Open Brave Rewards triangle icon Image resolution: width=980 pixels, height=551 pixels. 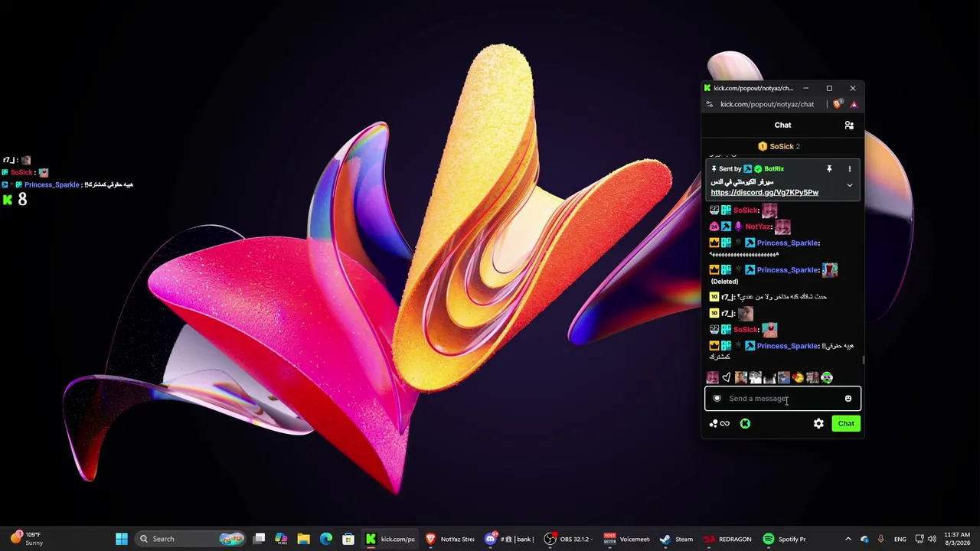click(853, 104)
